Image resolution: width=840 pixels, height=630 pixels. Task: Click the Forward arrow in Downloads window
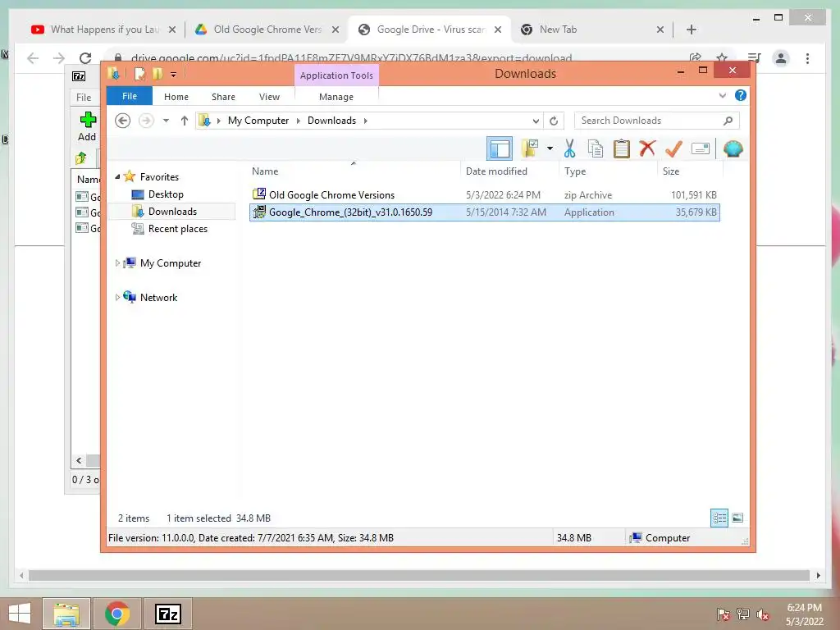[x=146, y=121]
